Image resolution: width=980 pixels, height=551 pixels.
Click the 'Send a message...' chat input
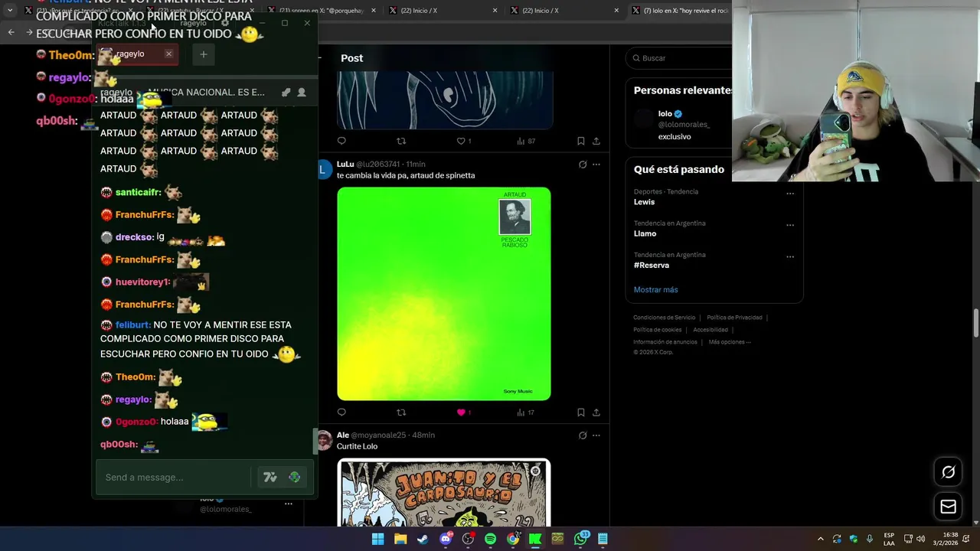(172, 478)
